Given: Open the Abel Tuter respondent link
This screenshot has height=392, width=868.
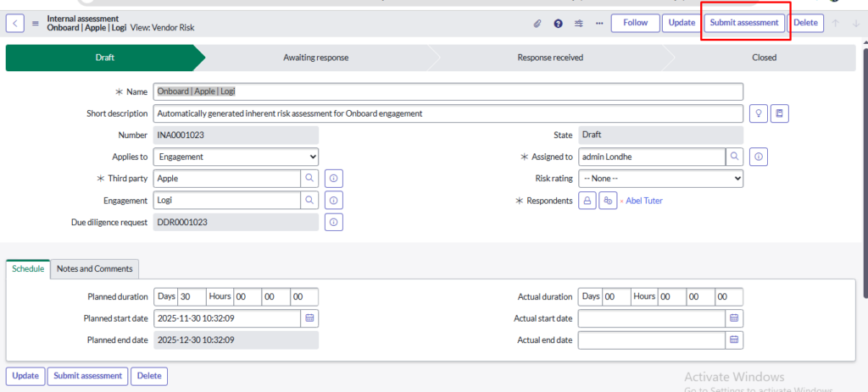Looking at the screenshot, I should (644, 201).
